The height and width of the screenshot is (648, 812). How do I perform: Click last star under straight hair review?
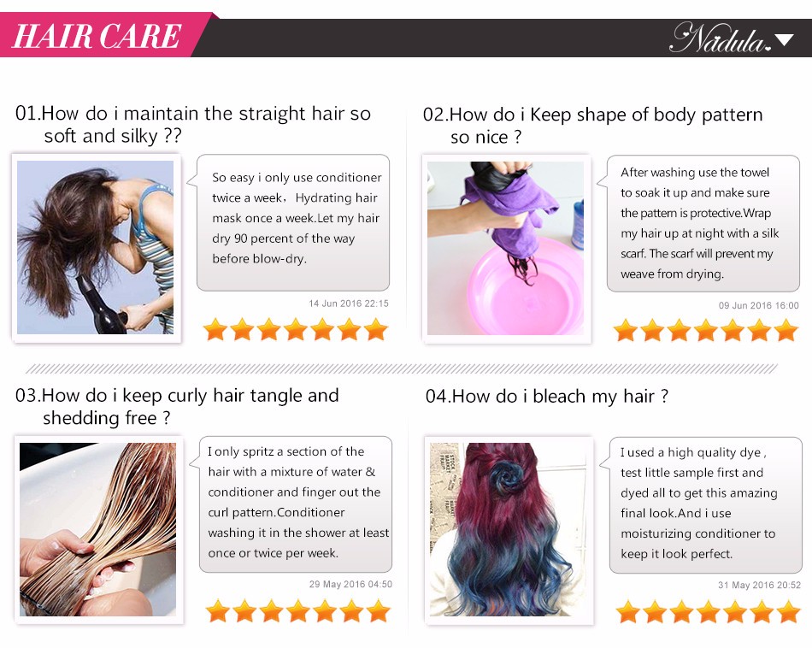pos(375,330)
